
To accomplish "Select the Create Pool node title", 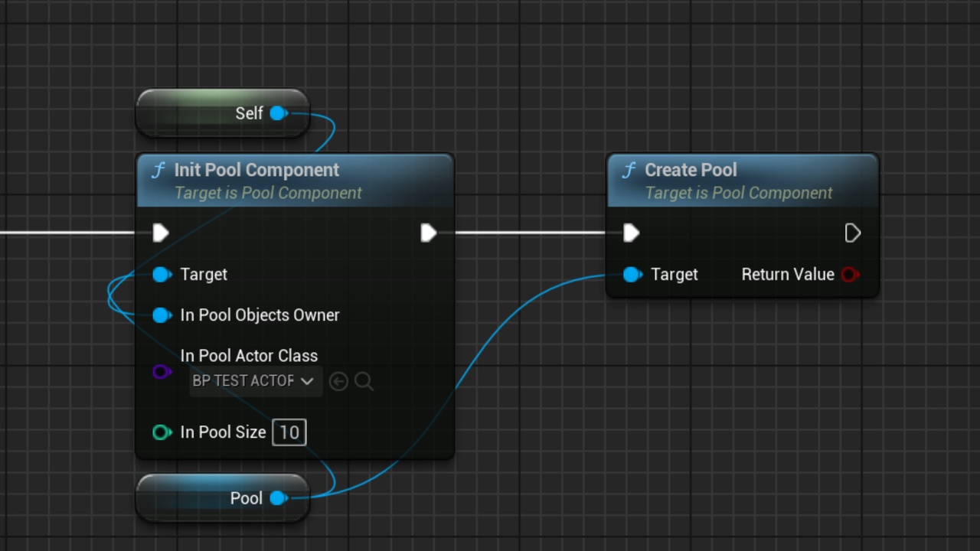I will tap(691, 170).
